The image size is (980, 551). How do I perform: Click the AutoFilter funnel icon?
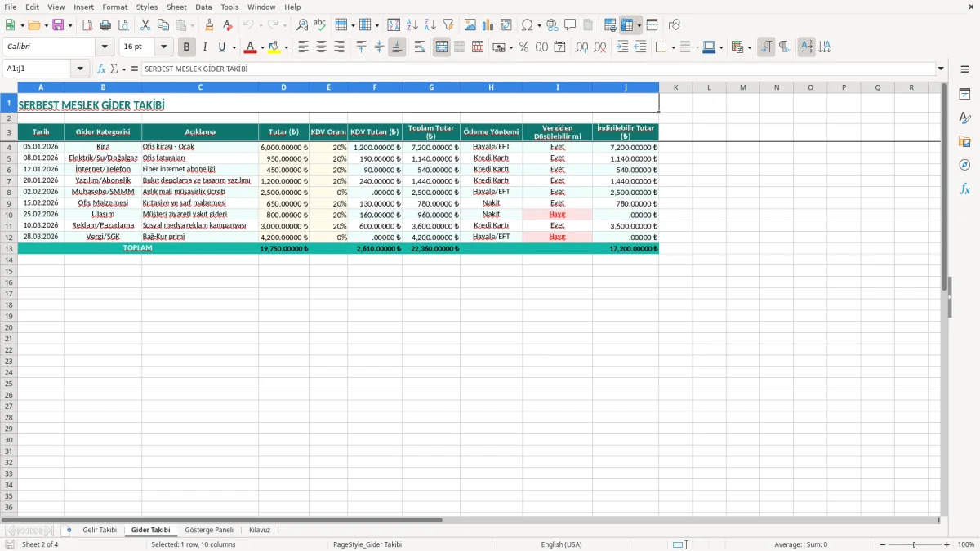448,25
